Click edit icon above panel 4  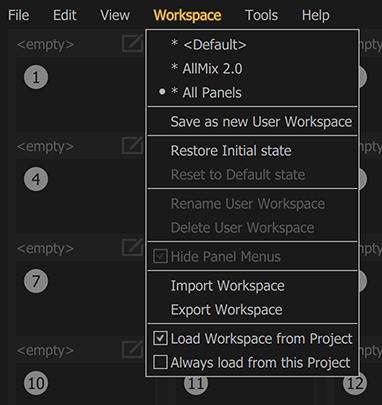(132, 145)
